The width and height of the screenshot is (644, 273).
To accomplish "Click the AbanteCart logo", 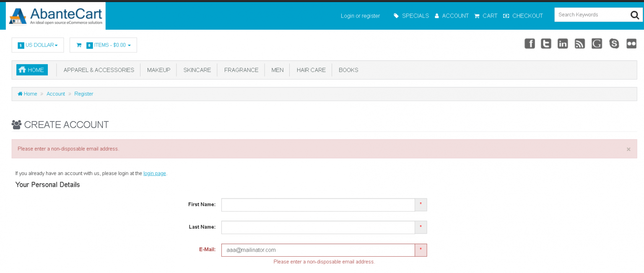I will point(56,16).
